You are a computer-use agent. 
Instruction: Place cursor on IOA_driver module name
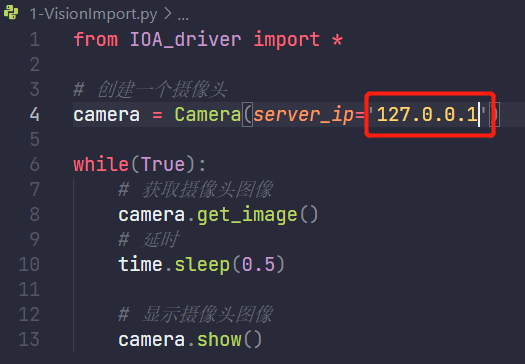[185, 40]
